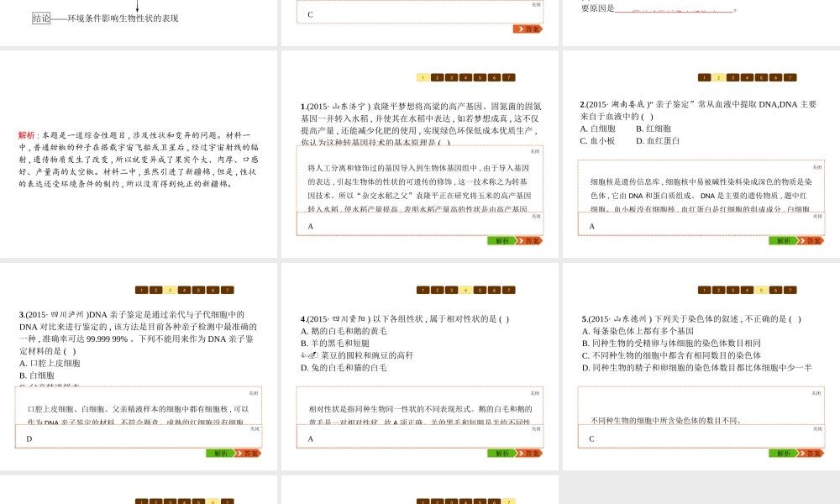This screenshot has width=840, height=504.
Task: Close the explanation box on question 5 slide
Action: point(817,393)
